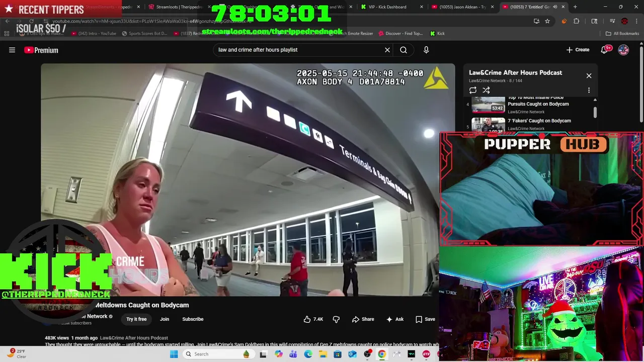The image size is (644, 362).
Task: Click the page vertical scrollbar
Action: pyautogui.click(x=641, y=85)
